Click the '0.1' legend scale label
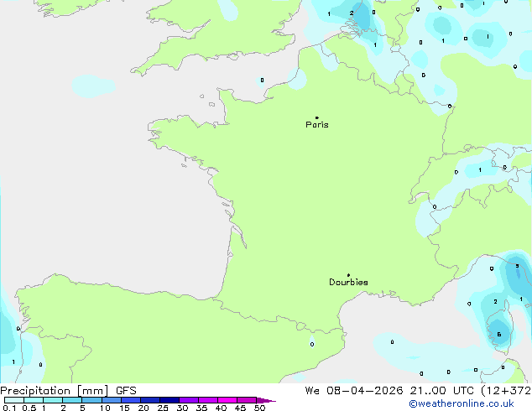The height and width of the screenshot is (411, 532). coord(9,408)
